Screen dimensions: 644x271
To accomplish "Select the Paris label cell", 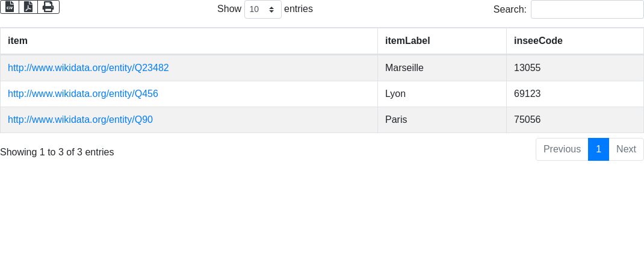I will click(x=396, y=120).
